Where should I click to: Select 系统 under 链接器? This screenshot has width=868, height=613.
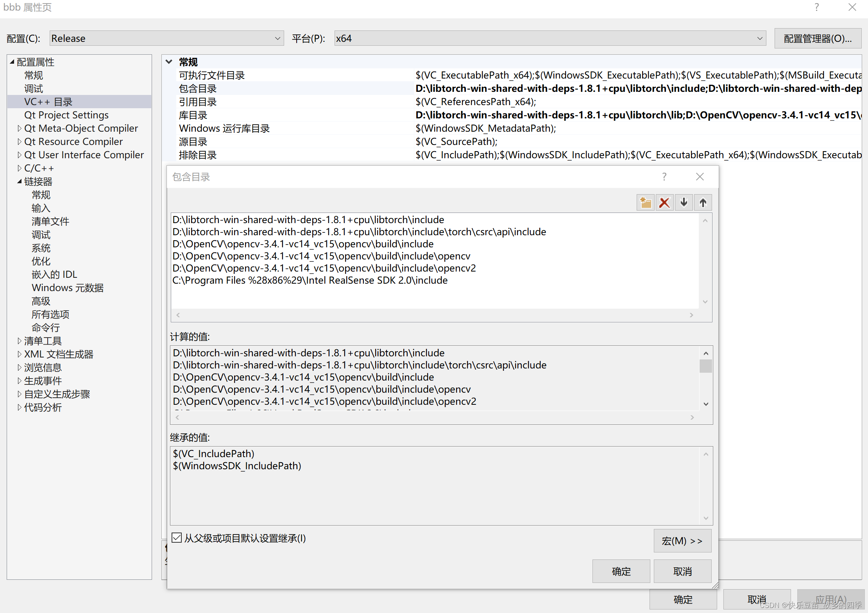pyautogui.click(x=41, y=248)
